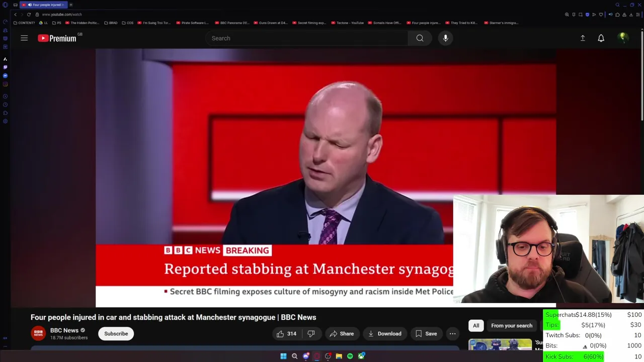The height and width of the screenshot is (362, 644).
Task: Go back in browser history
Action: pos(15,15)
